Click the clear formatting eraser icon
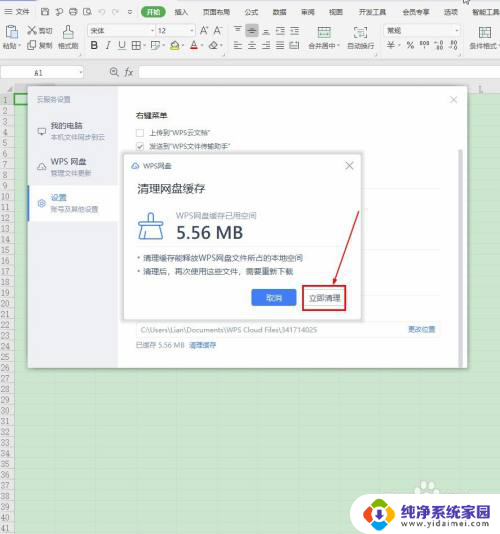Viewport: 500px width, 534px height. 213,45
